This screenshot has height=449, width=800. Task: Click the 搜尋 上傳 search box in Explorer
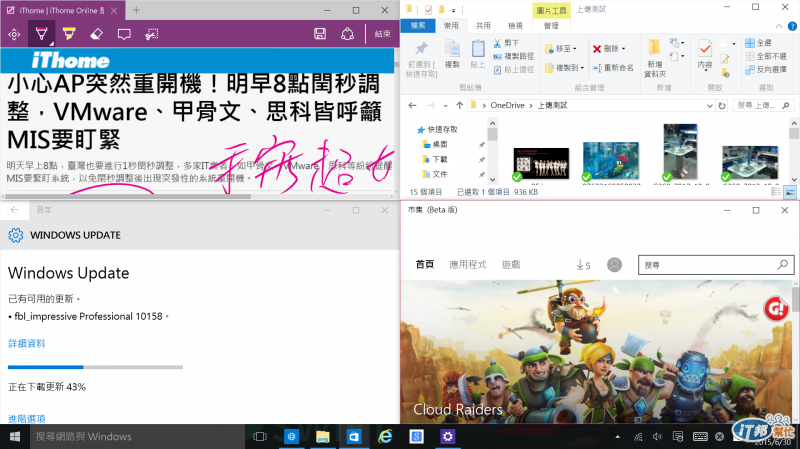(x=763, y=106)
